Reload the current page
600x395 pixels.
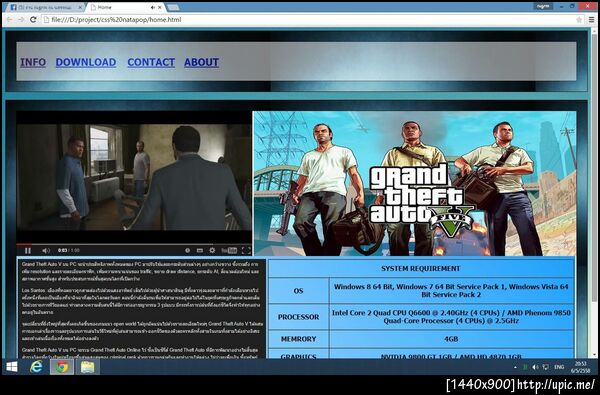tap(33, 20)
